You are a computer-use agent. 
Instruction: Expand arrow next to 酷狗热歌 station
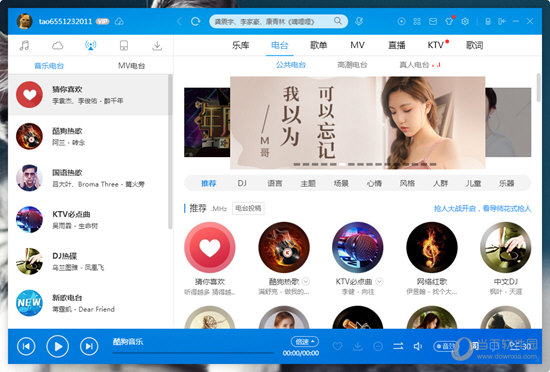(x=306, y=282)
